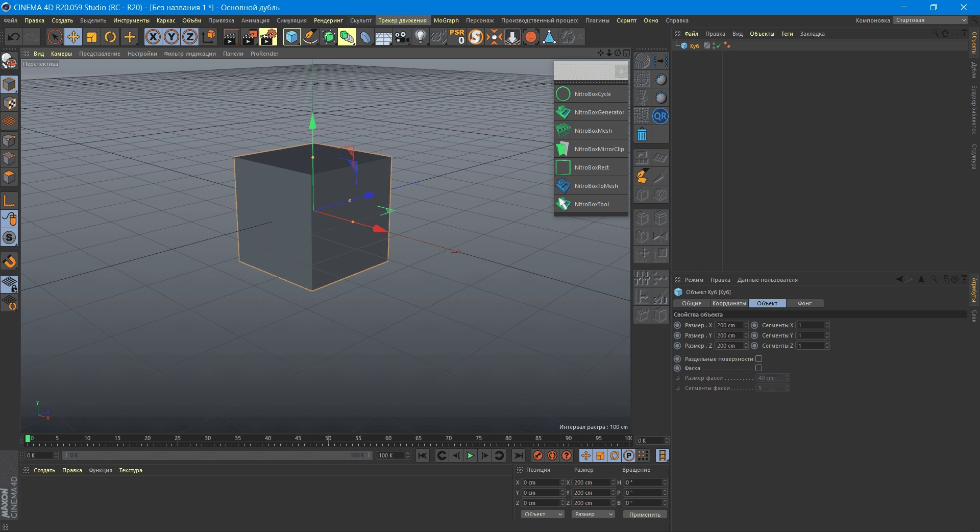Image resolution: width=980 pixels, height=532 pixels.
Task: Activate the Rotate tool in top toolbar
Action: (x=110, y=37)
